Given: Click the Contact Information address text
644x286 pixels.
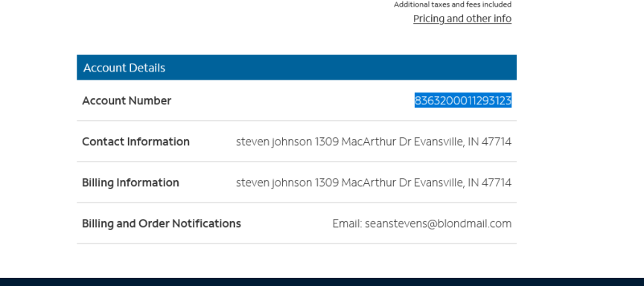Looking at the screenshot, I should pos(374,142).
